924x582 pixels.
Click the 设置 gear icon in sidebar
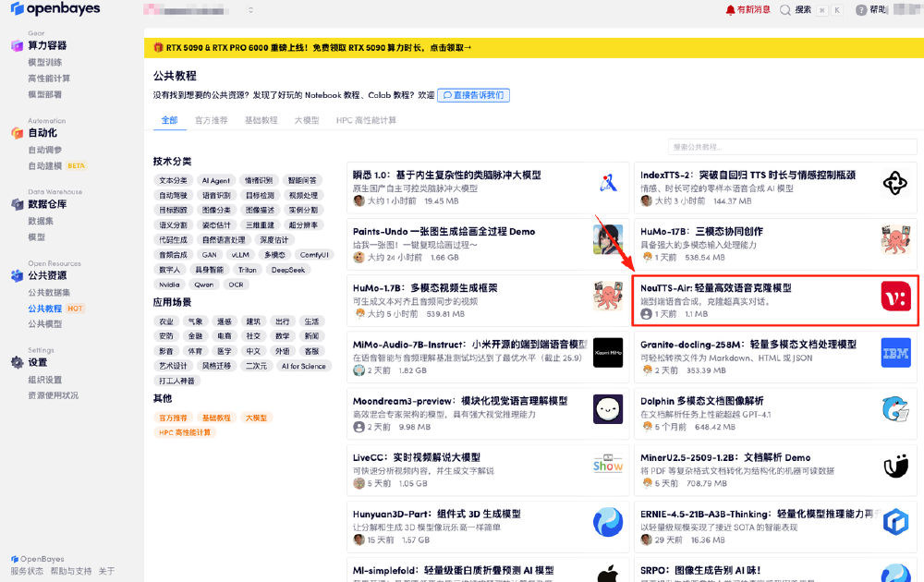tap(17, 363)
